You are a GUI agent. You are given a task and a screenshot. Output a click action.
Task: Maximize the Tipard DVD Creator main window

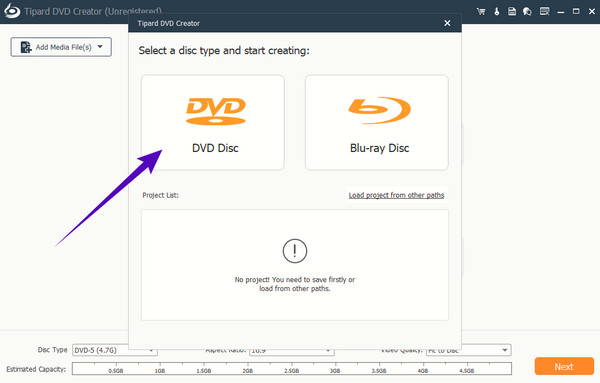pos(576,11)
